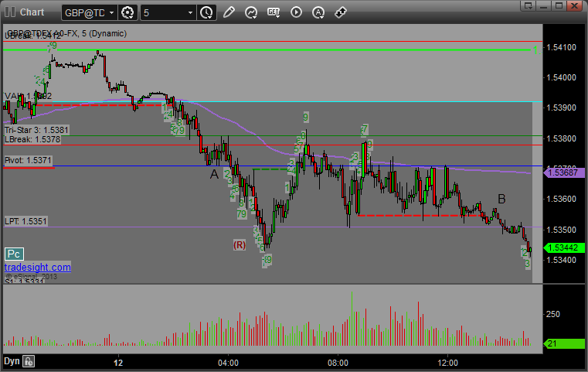Click the chart title GBP@TDEX A0-FX, 5 (Dynamic)
Image resolution: width=588 pixels, height=372 pixels.
67,33
